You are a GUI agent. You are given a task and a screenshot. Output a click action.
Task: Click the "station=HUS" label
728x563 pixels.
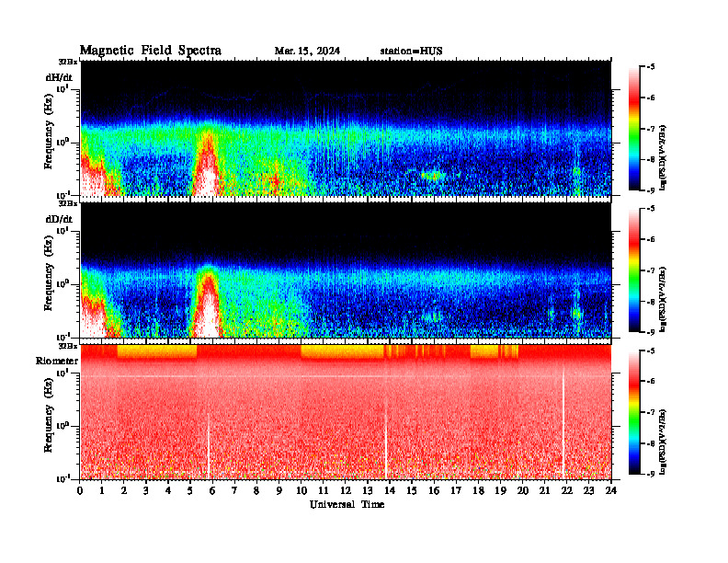[x=412, y=51]
